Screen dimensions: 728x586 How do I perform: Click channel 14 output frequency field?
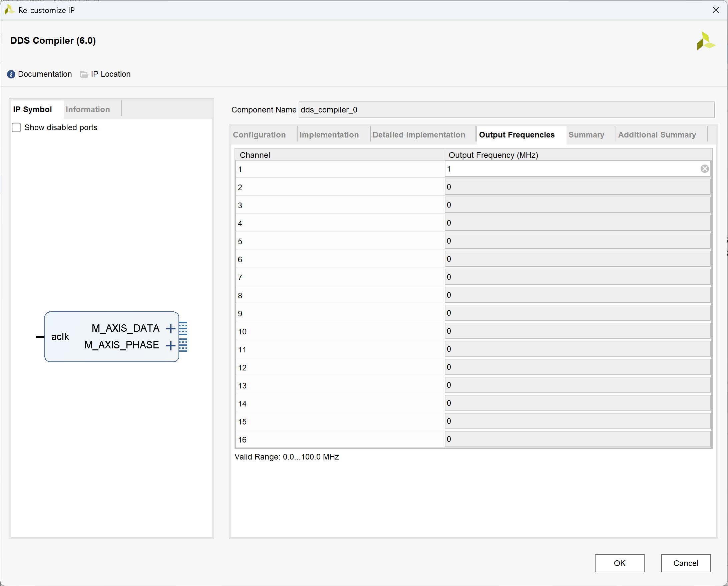(578, 403)
